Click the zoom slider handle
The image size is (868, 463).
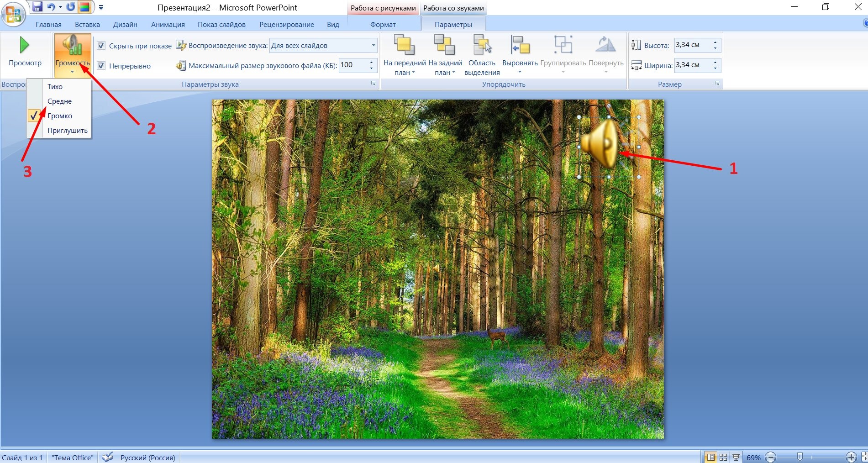800,457
